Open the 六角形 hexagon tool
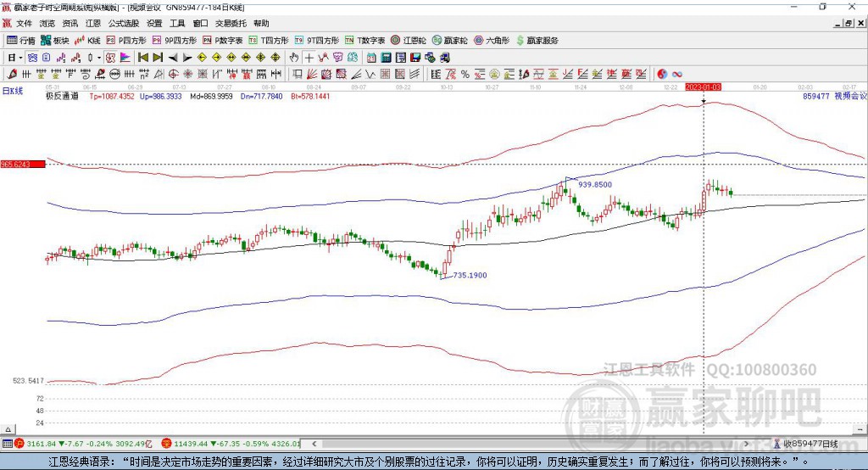This screenshot has height=470, width=868. click(492, 41)
